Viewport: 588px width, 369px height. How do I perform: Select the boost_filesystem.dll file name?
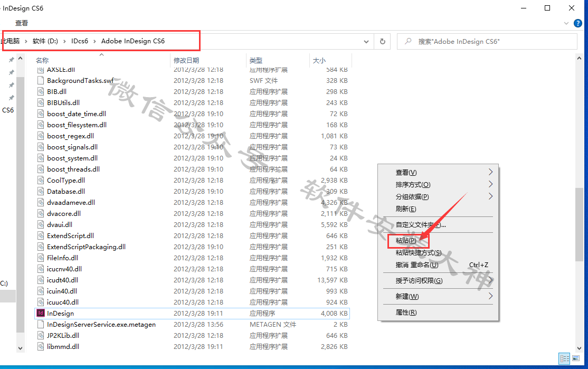point(77,125)
